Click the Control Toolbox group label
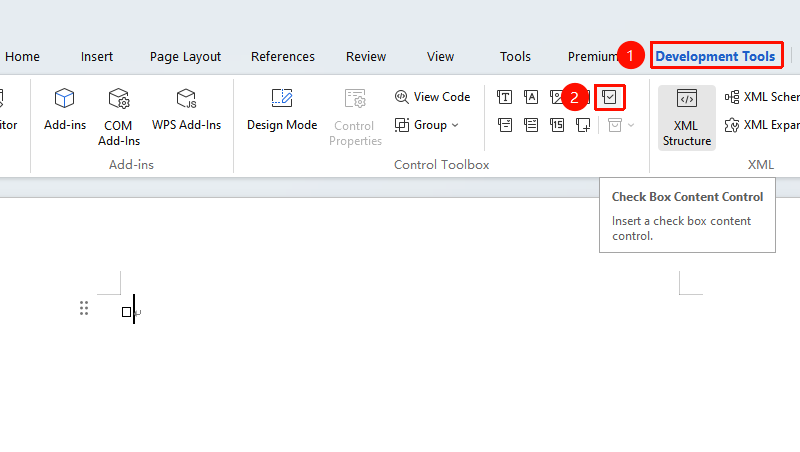The image size is (800, 452). point(441,165)
